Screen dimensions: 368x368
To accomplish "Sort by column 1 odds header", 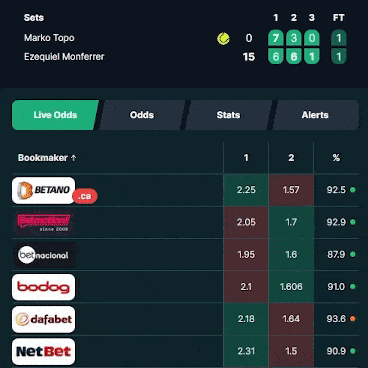I will [x=246, y=158].
